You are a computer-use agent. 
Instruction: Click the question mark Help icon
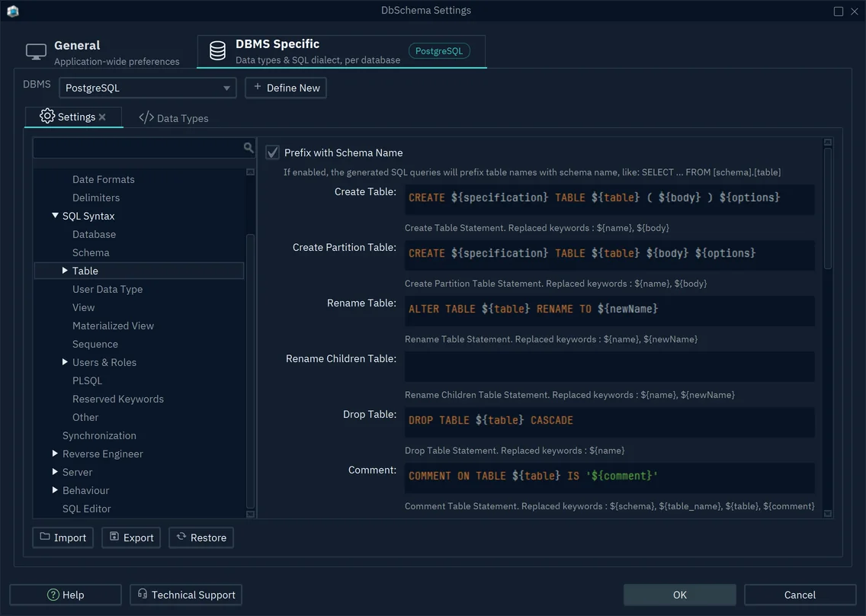pyautogui.click(x=53, y=595)
